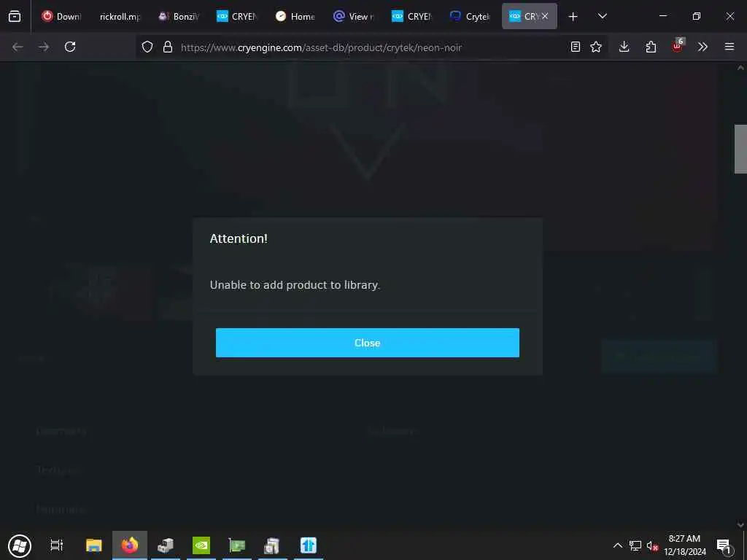This screenshot has width=747, height=560.
Task: Reload the current page
Action: click(70, 47)
